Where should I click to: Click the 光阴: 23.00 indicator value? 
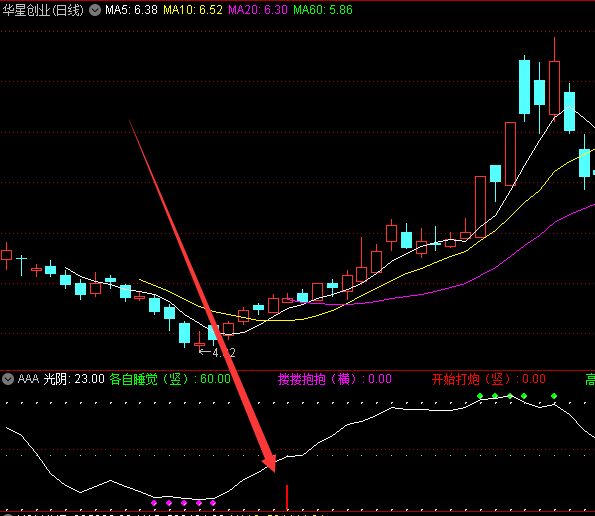[74, 379]
